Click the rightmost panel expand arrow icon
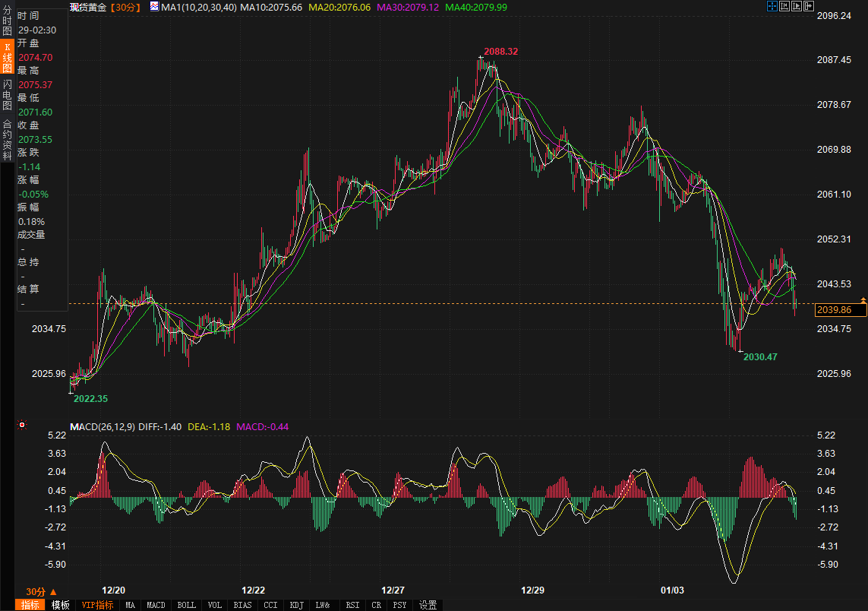The height and width of the screenshot is (611, 868). 809,7
